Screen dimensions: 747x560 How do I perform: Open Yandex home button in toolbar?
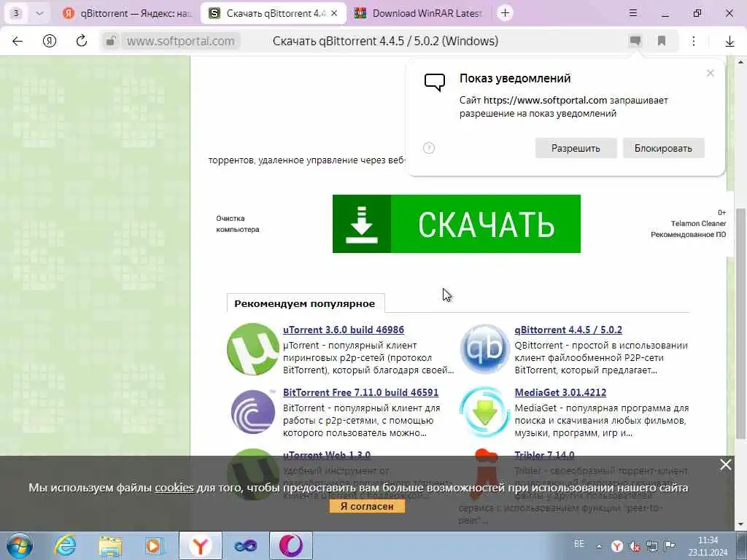(x=50, y=41)
